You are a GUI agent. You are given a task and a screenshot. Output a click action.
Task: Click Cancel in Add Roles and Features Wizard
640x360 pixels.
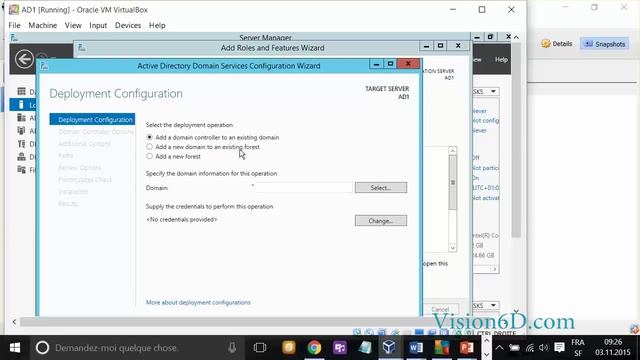point(440,309)
